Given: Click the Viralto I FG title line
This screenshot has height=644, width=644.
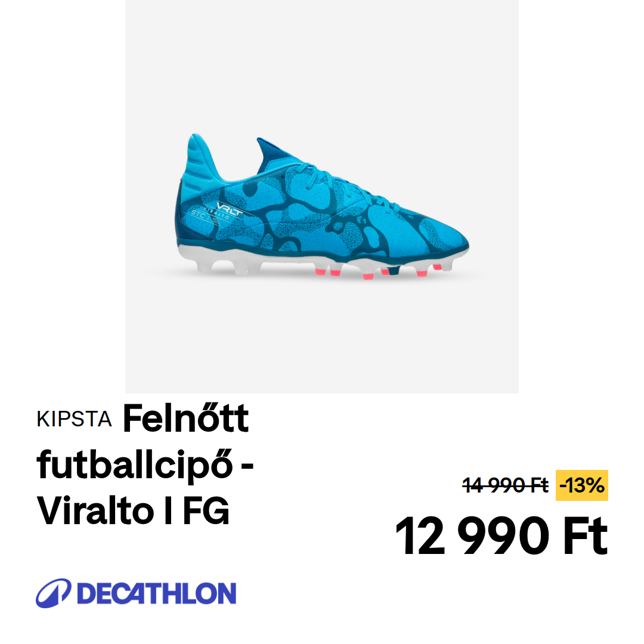Looking at the screenshot, I should (x=132, y=511).
